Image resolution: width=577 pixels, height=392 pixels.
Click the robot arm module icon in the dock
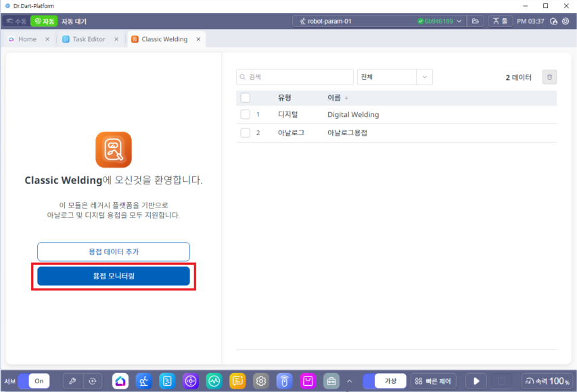pyautogui.click(x=143, y=381)
